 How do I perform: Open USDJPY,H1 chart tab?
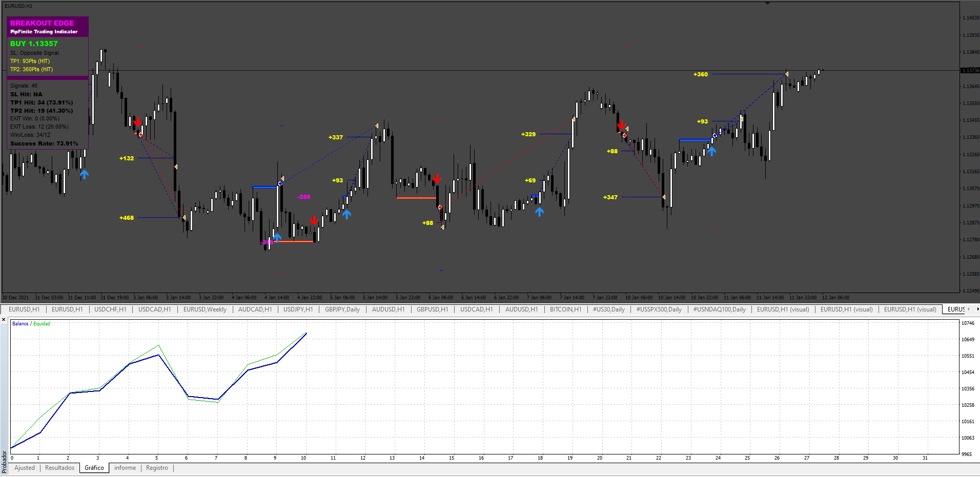[x=298, y=309]
